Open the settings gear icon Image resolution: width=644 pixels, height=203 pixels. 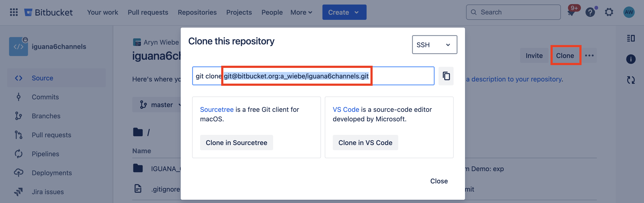[x=609, y=12]
